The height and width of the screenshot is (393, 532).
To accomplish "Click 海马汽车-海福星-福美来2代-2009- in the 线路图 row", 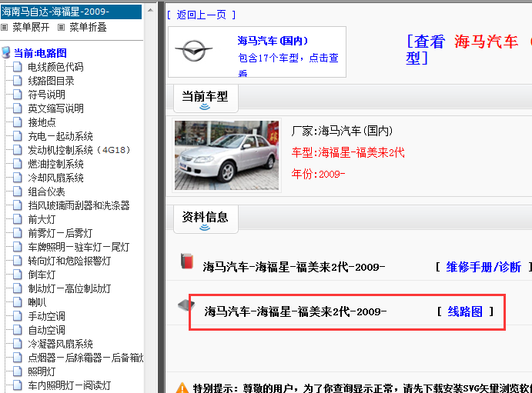I will 295,311.
